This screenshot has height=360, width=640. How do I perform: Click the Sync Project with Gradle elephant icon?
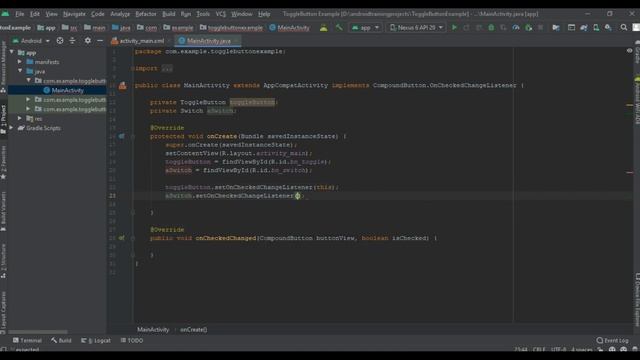coord(584,27)
